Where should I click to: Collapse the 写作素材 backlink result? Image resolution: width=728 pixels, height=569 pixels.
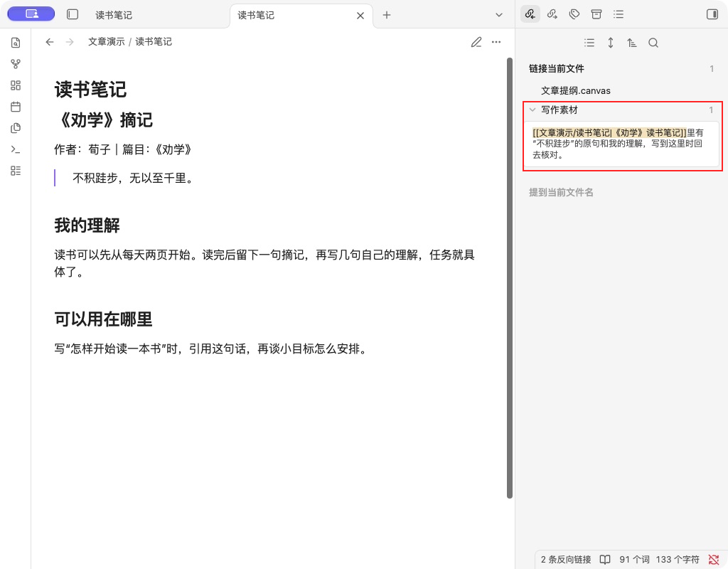tap(532, 110)
